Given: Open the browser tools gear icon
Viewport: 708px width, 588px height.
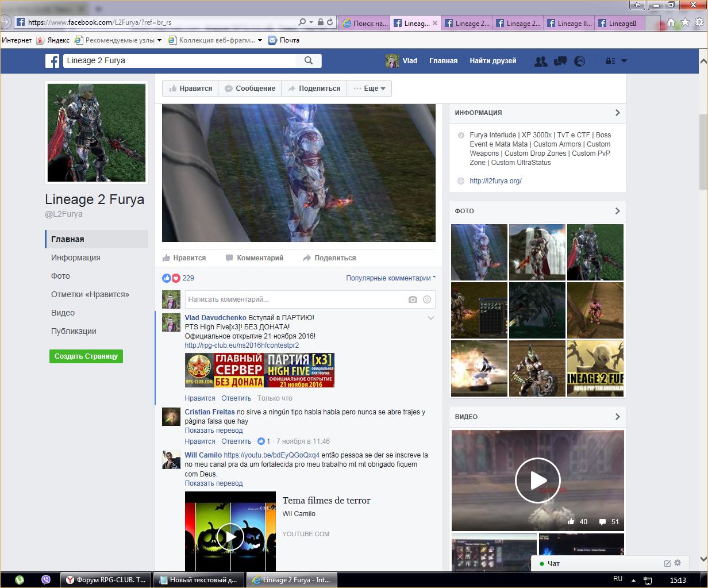Looking at the screenshot, I should (699, 22).
